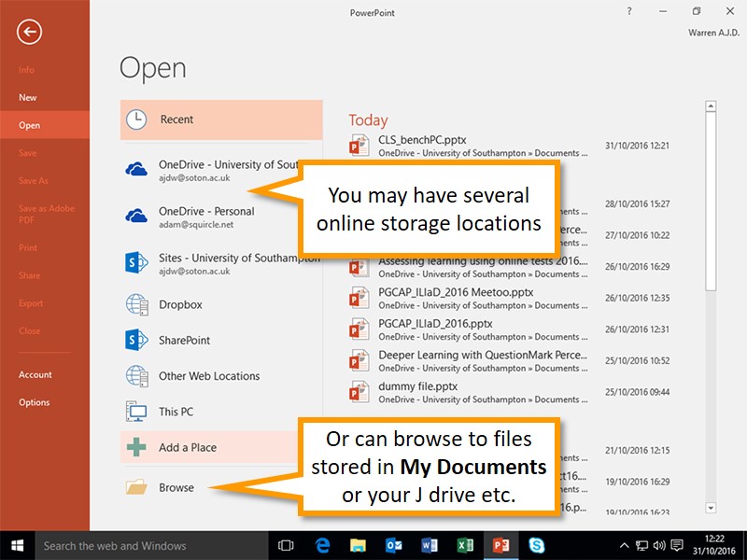747x560 pixels.
Task: Click scroll up arrow of recent files list
Action: click(711, 105)
